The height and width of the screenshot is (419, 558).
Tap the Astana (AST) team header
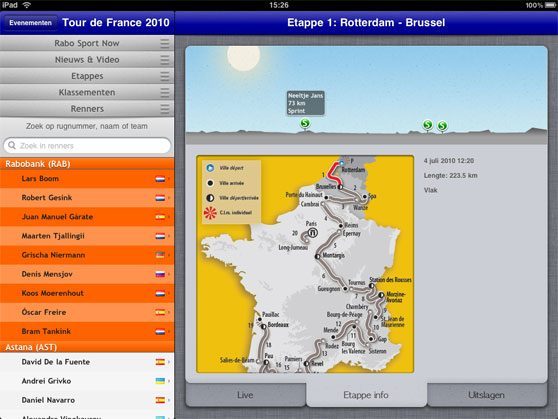click(87, 347)
